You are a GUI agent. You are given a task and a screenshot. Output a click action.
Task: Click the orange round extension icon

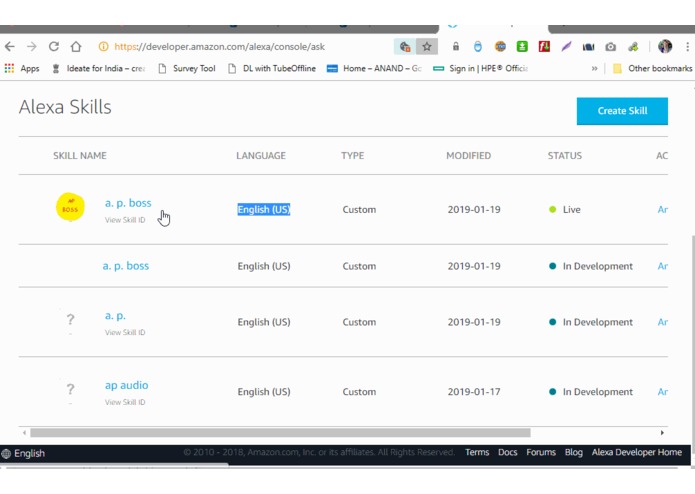click(x=500, y=47)
